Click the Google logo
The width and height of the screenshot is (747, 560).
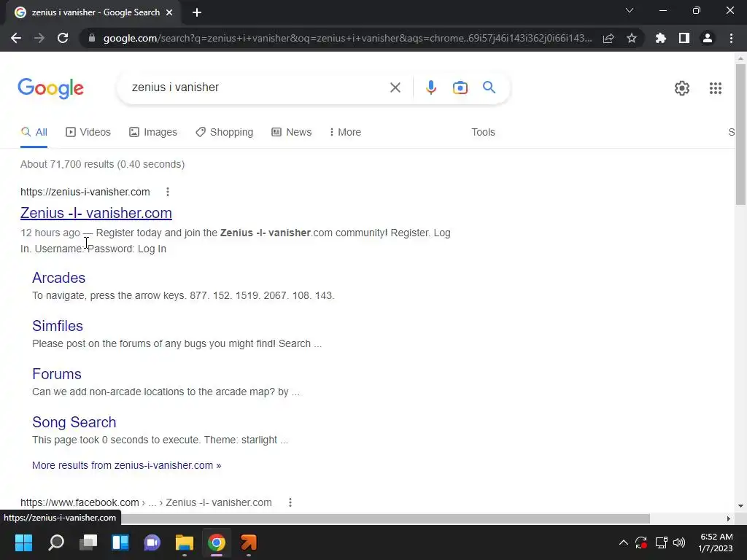[51, 88]
